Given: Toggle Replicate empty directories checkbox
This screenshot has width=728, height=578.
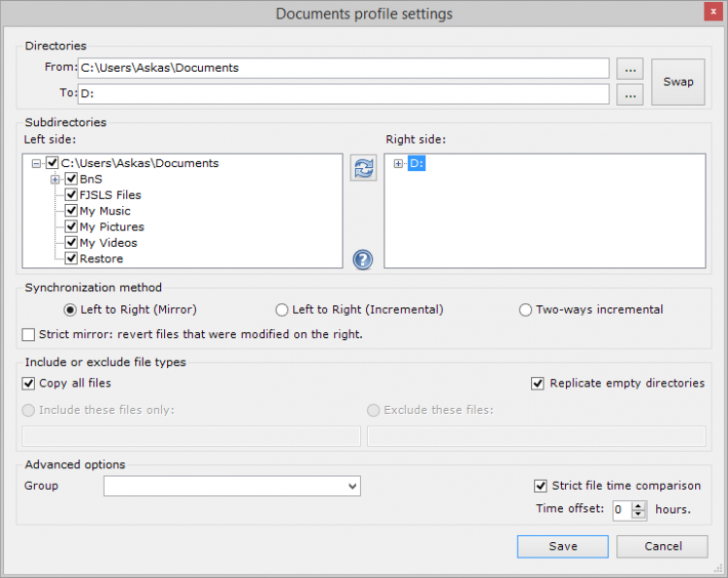Looking at the screenshot, I should coord(538,384).
